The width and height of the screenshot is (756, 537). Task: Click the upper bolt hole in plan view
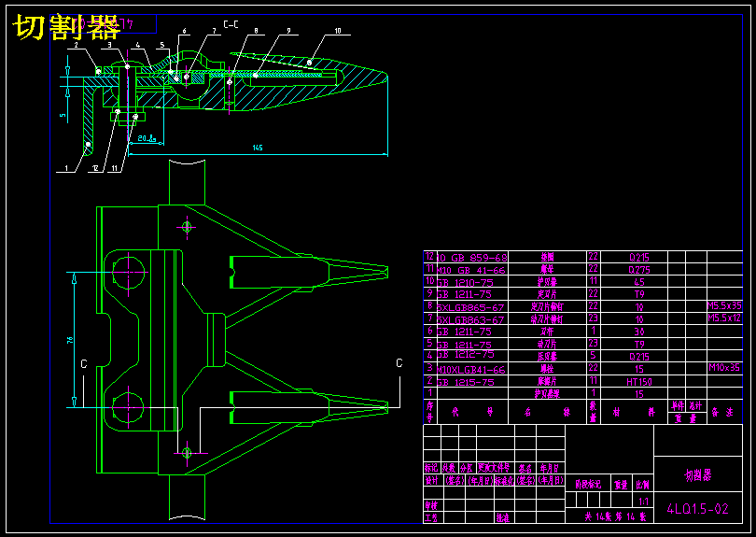coord(128,272)
